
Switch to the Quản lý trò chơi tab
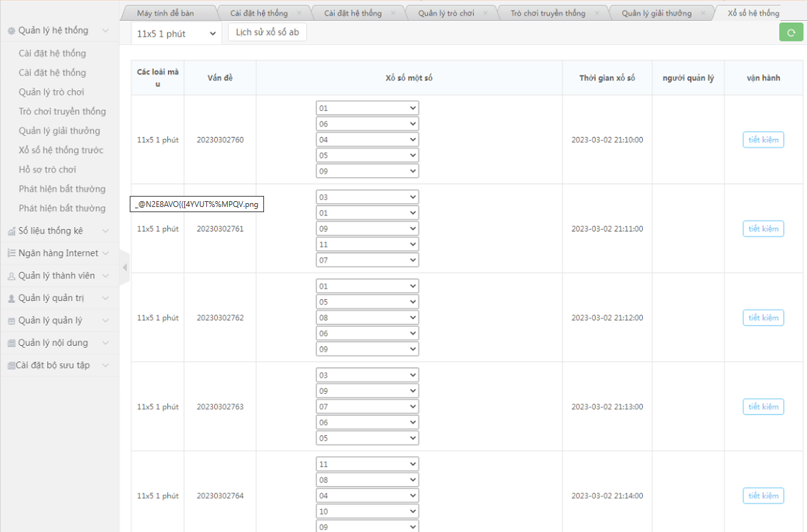point(446,13)
